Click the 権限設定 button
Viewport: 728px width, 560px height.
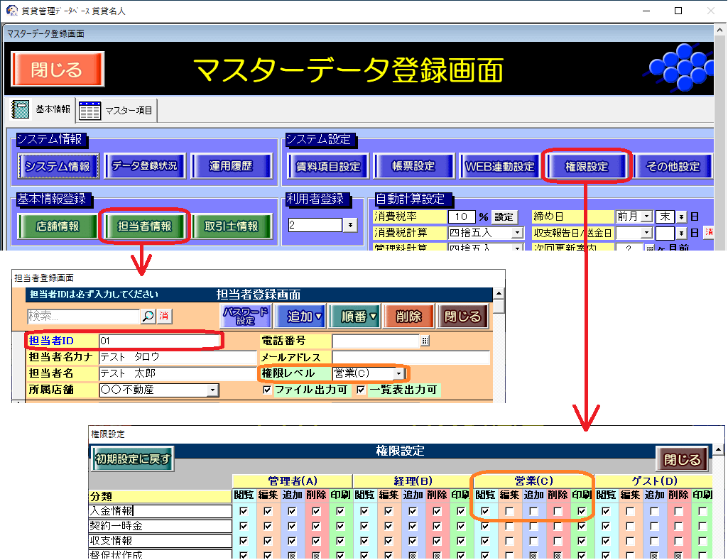[586, 166]
